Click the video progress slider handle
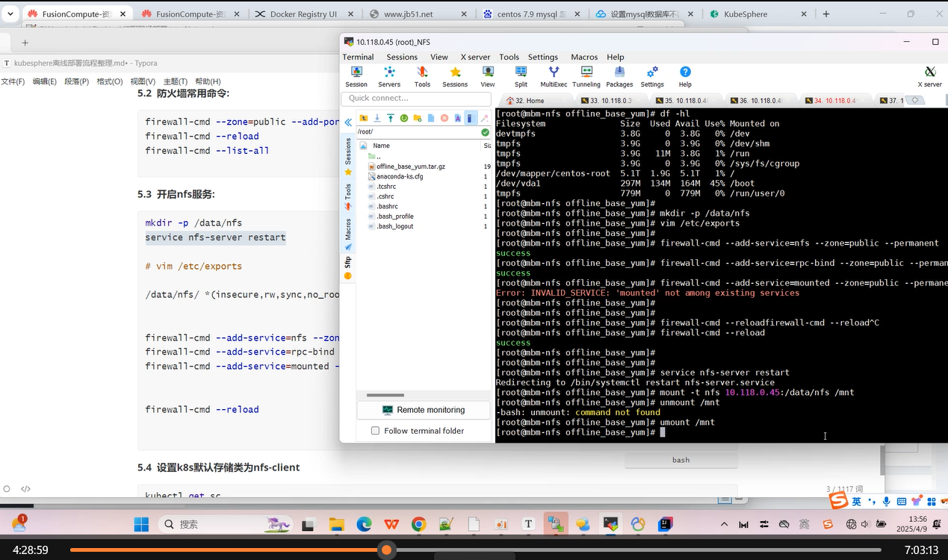This screenshot has width=948, height=560. point(386,550)
